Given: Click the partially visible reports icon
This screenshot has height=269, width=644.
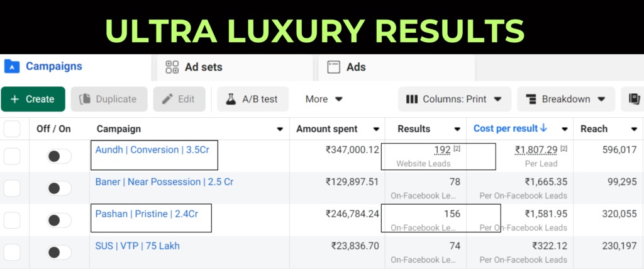Looking at the screenshot, I should point(634,99).
